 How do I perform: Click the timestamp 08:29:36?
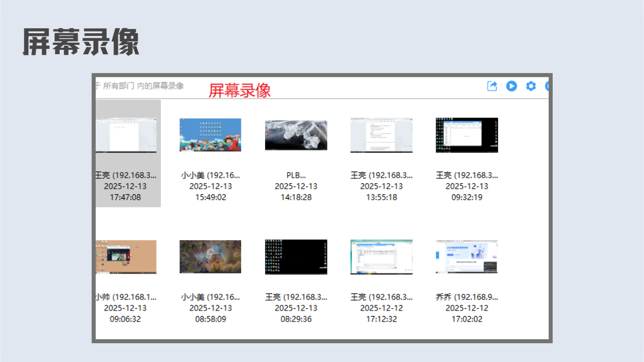[x=295, y=319]
